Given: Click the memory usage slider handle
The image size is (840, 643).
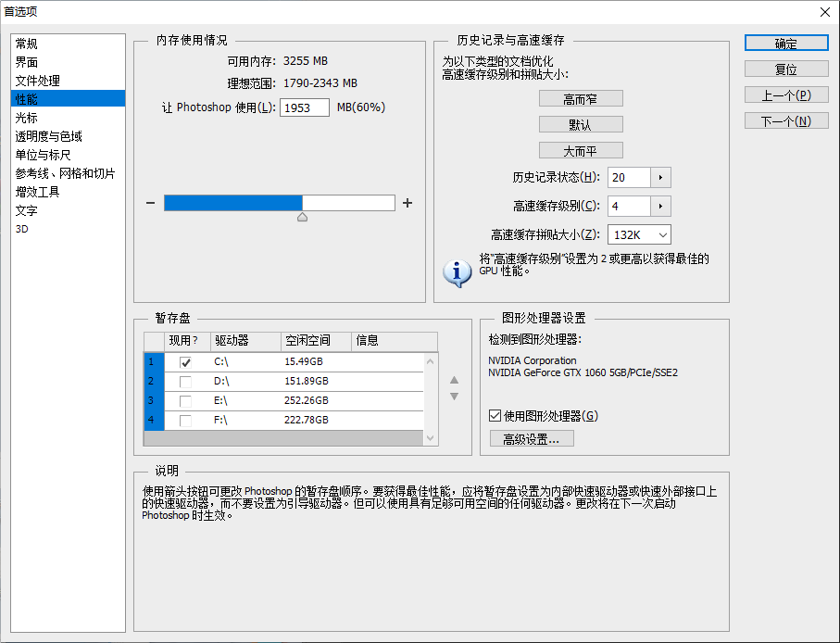Looking at the screenshot, I should click(x=302, y=217).
